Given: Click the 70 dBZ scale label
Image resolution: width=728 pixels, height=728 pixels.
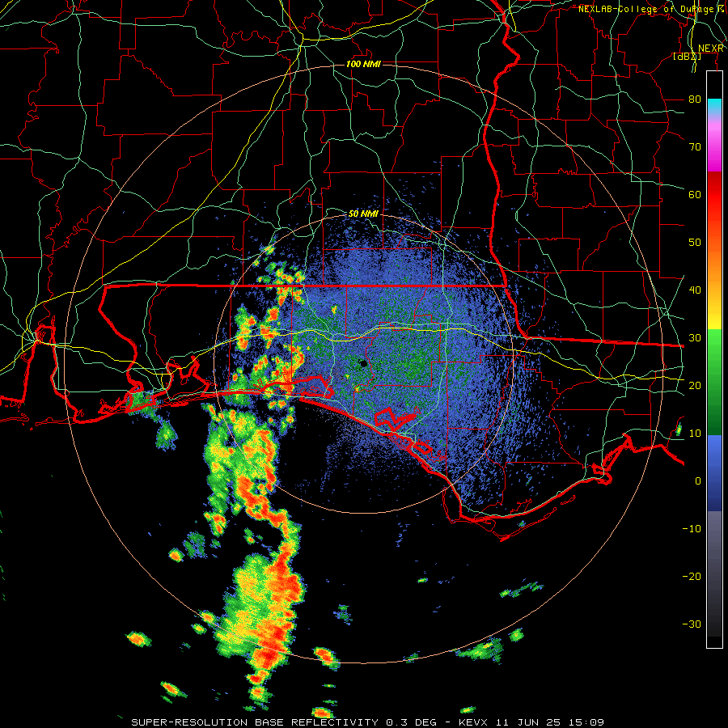Looking at the screenshot, I should click(x=695, y=146).
